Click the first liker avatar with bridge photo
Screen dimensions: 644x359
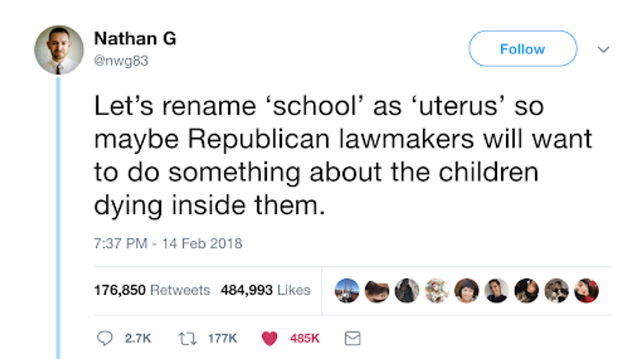coord(347,291)
